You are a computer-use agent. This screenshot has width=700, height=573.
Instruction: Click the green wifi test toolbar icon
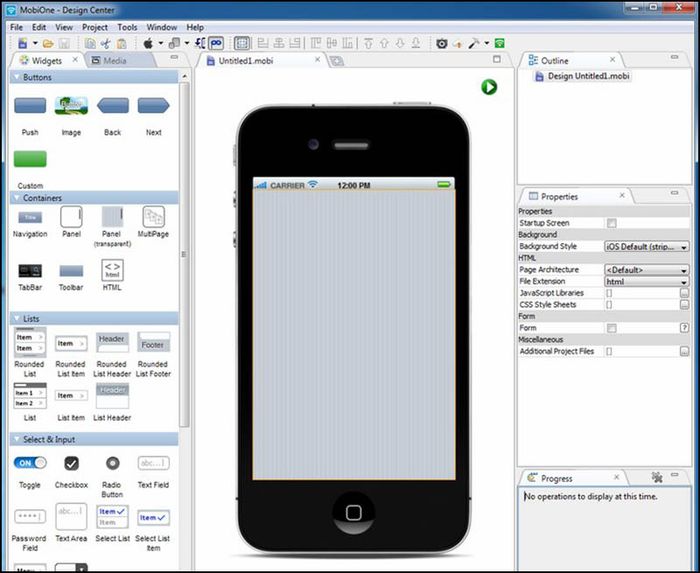(500, 43)
